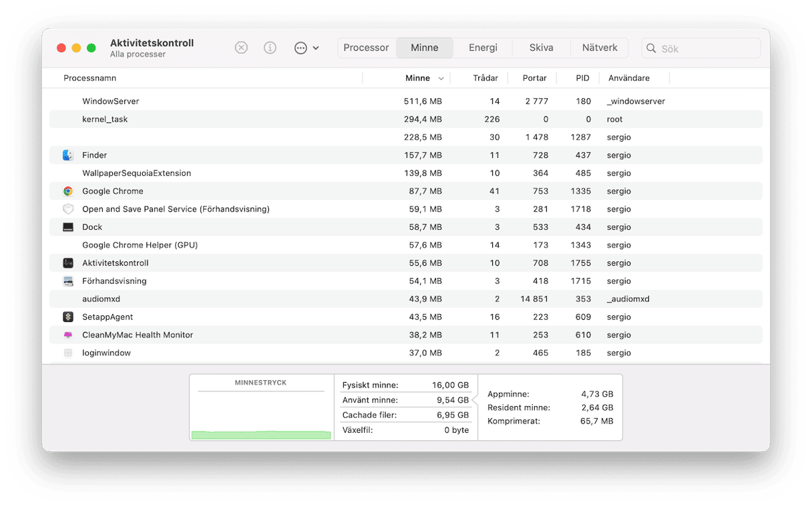Click the Aktivitetskontroll app icon in list

[68, 263]
